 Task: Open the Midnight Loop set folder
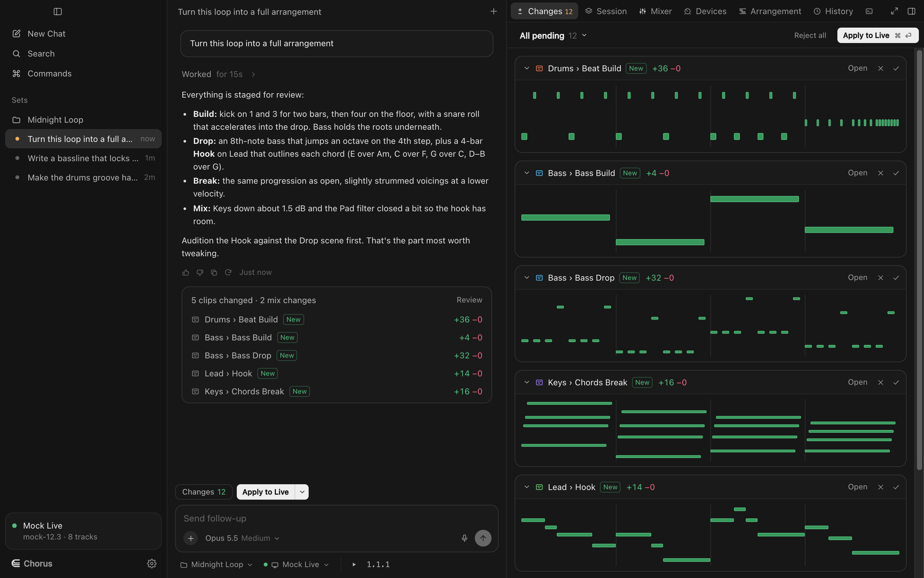83,120
